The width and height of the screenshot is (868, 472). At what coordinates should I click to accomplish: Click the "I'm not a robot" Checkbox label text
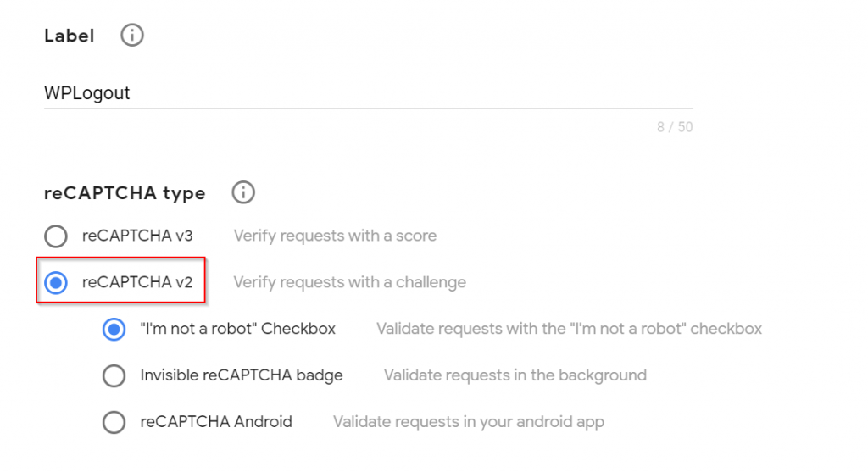coord(238,329)
